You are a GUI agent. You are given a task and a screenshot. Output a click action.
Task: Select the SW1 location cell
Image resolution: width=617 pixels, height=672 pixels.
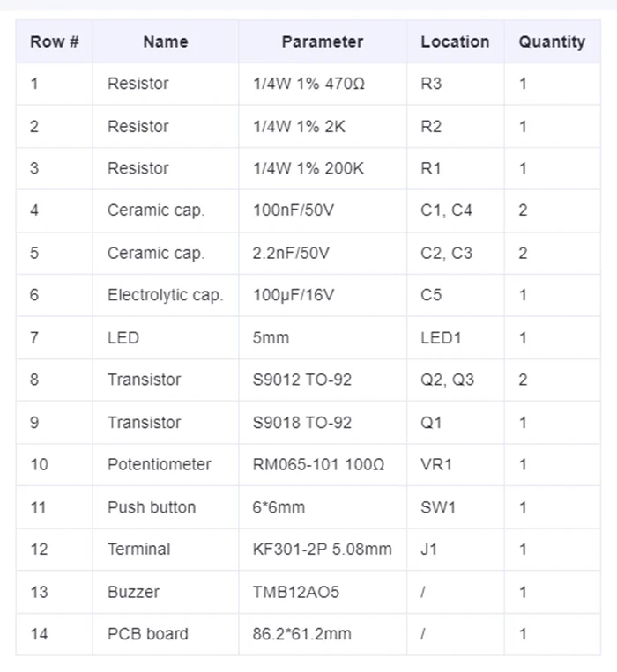(x=437, y=506)
